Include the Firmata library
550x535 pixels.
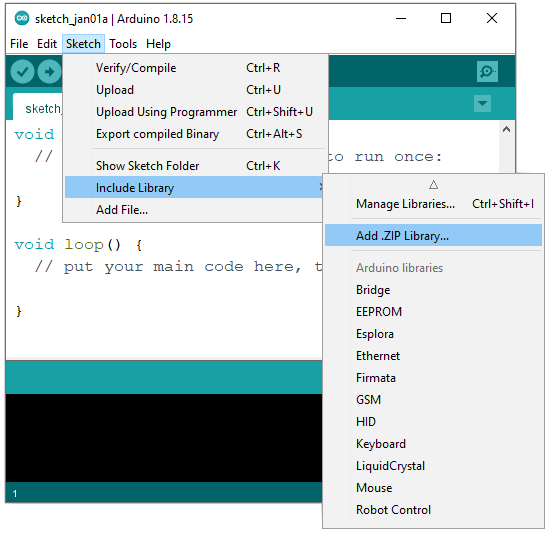[x=433, y=378]
